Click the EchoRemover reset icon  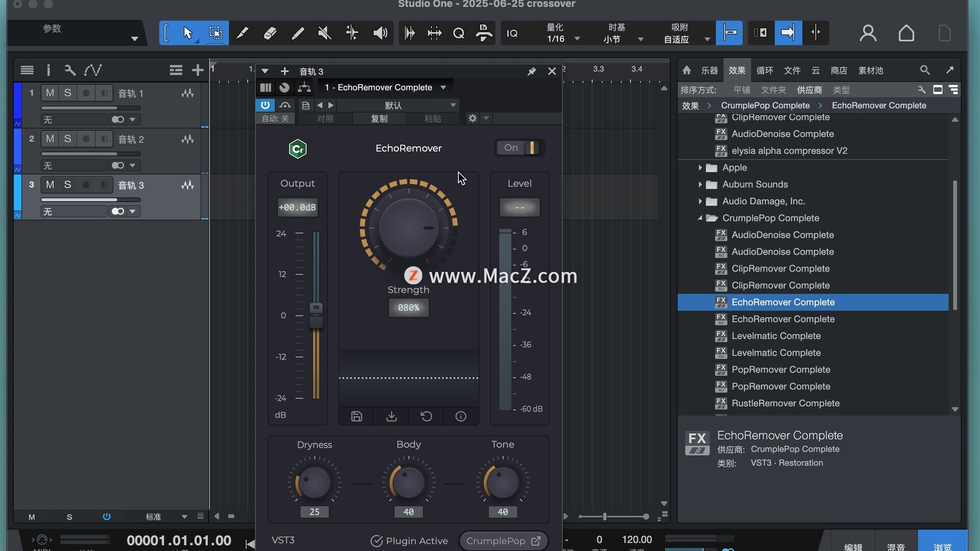pos(426,416)
